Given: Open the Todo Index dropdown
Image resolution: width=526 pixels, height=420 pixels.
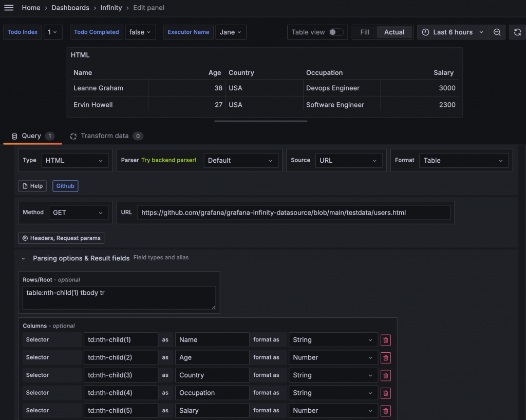Looking at the screenshot, I should [53, 32].
